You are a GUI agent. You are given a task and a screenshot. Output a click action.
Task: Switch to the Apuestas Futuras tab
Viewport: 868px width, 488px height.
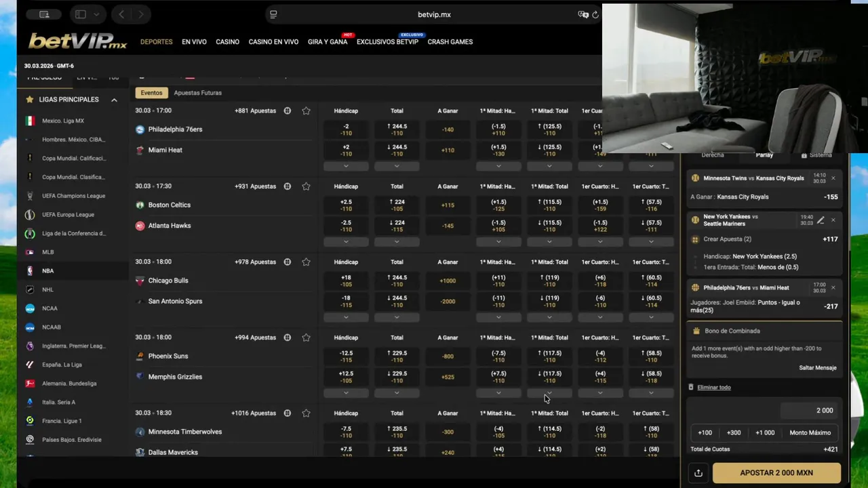coord(197,93)
